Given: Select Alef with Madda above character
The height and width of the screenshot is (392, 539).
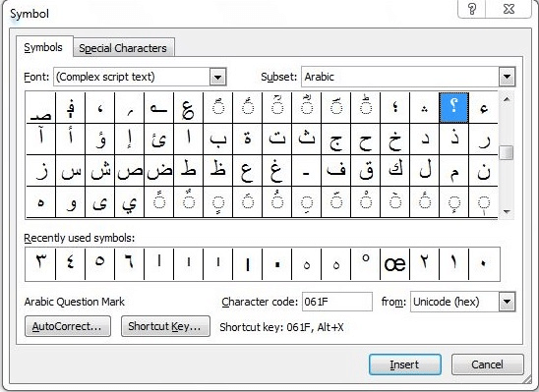Looking at the screenshot, I should [40, 140].
